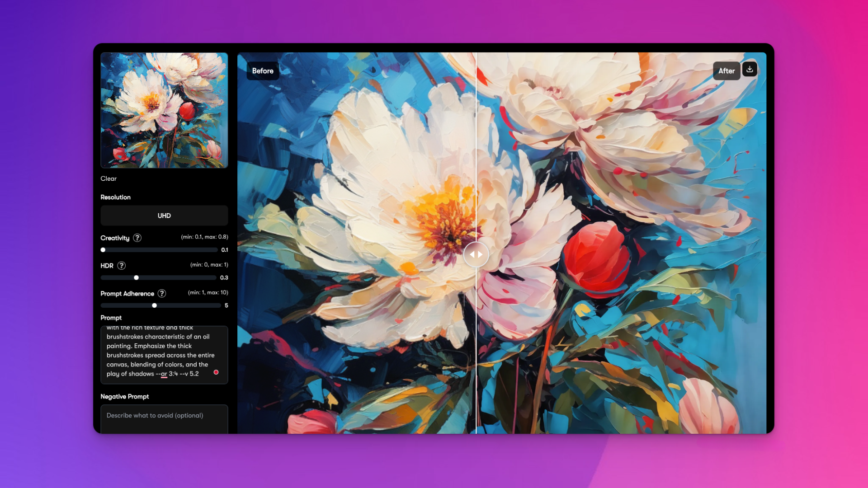
Task: Click the After label badge
Action: point(726,71)
